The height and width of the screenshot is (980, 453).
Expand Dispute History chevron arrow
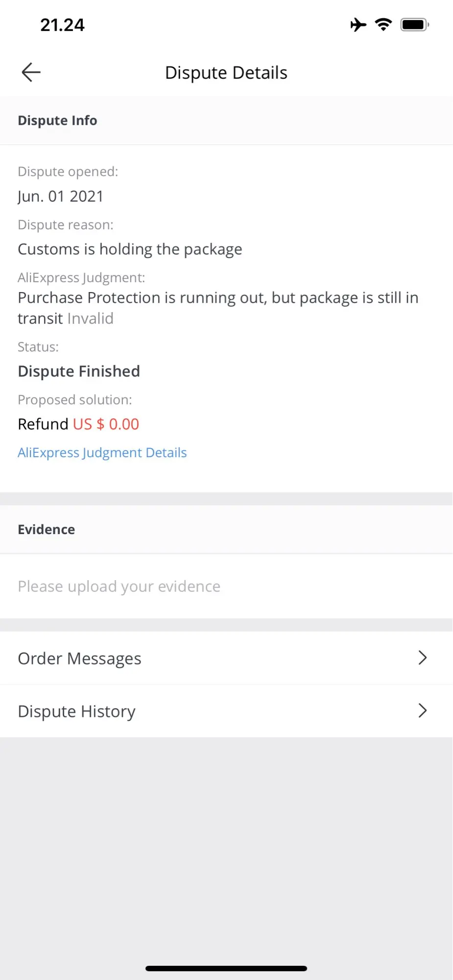(x=423, y=710)
